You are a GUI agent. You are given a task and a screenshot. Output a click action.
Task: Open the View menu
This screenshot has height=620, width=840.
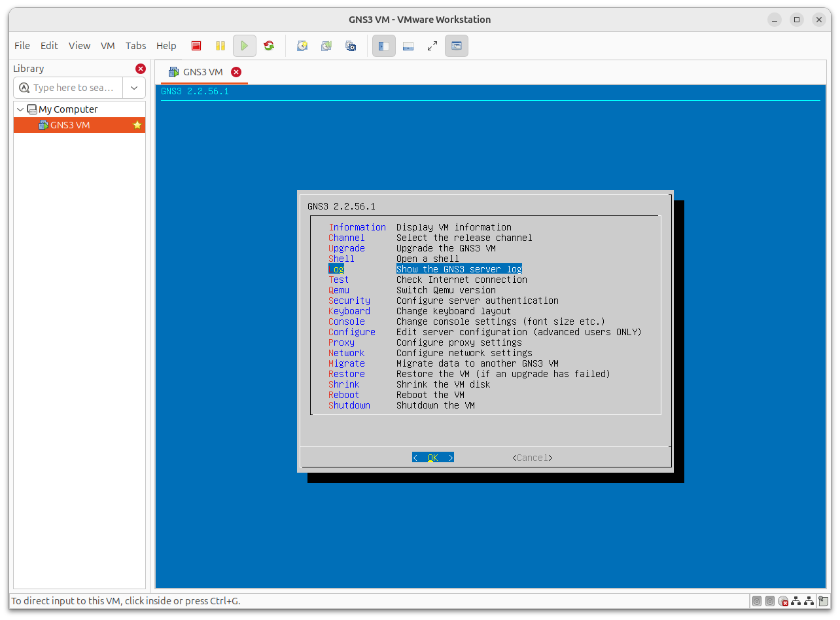coord(79,46)
